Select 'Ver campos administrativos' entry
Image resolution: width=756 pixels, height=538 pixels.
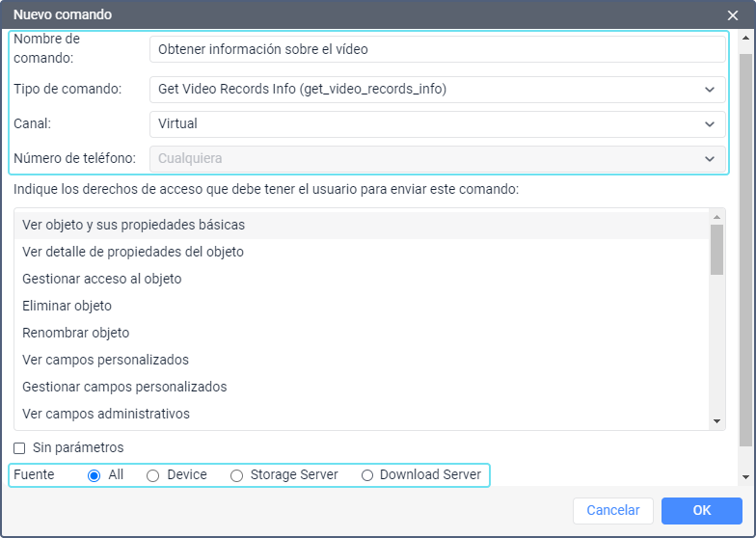pyautogui.click(x=106, y=414)
